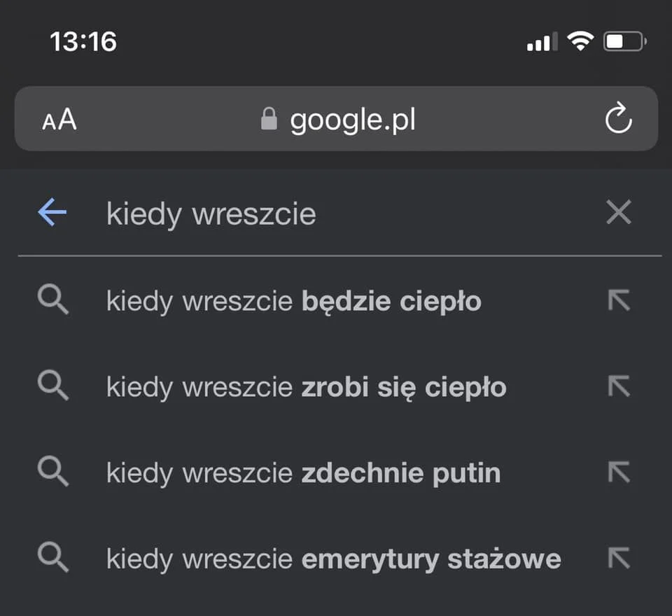Tap the padlock security icon

tap(269, 119)
